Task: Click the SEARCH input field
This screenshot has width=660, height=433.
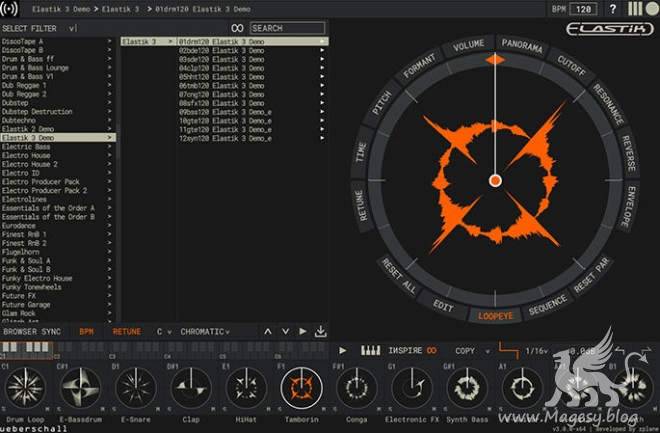Action: (287, 28)
